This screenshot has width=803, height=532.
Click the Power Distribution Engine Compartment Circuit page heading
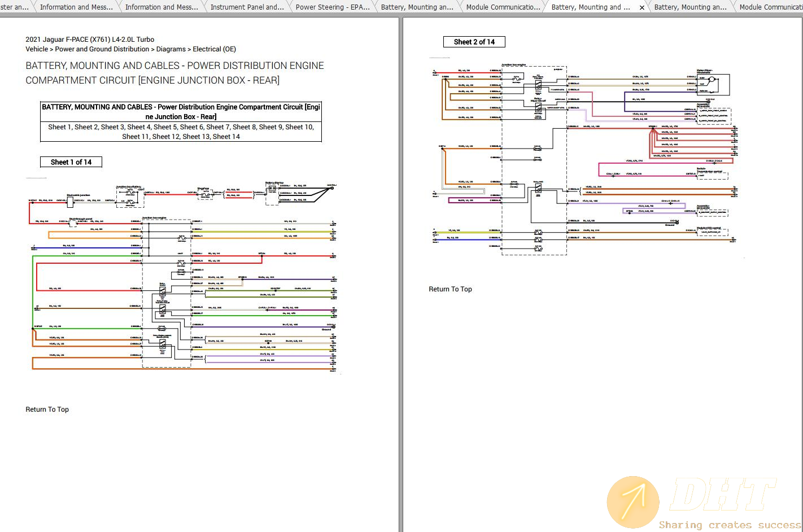(174, 73)
